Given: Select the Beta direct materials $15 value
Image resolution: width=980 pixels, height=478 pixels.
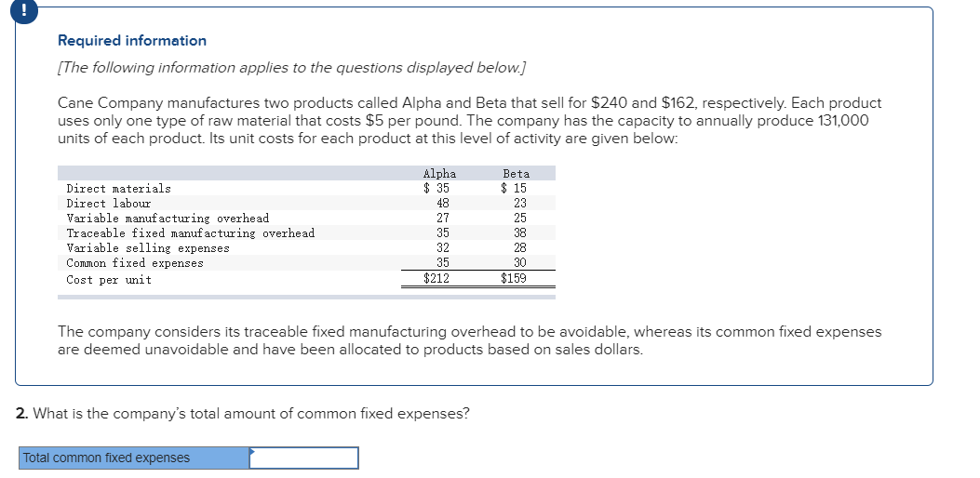Looking at the screenshot, I should (514, 189).
